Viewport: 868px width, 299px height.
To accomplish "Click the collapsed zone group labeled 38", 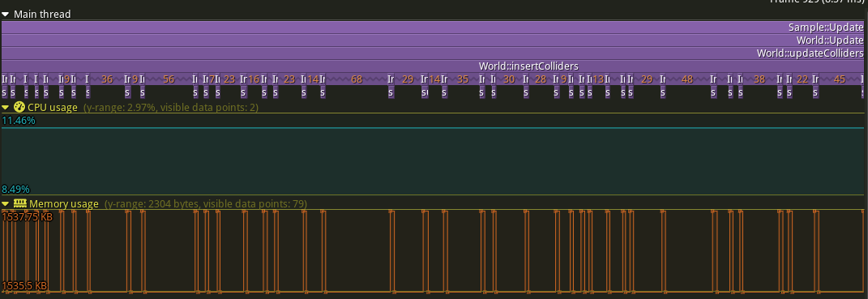I will tap(759, 79).
